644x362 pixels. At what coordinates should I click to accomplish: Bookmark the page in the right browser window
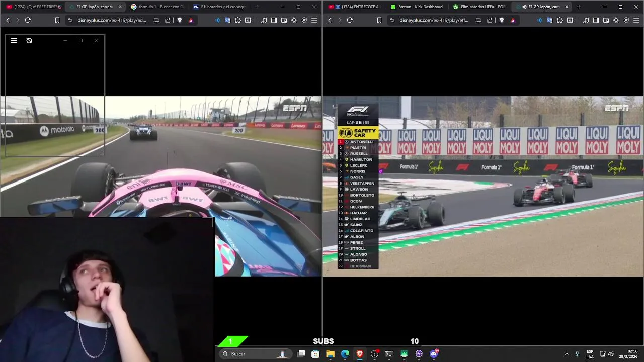point(379,20)
